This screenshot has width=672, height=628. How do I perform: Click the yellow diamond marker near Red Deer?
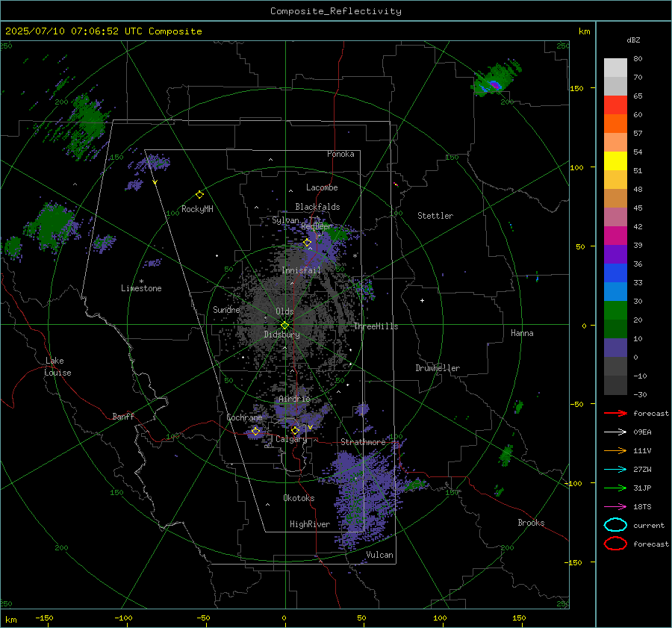307,243
